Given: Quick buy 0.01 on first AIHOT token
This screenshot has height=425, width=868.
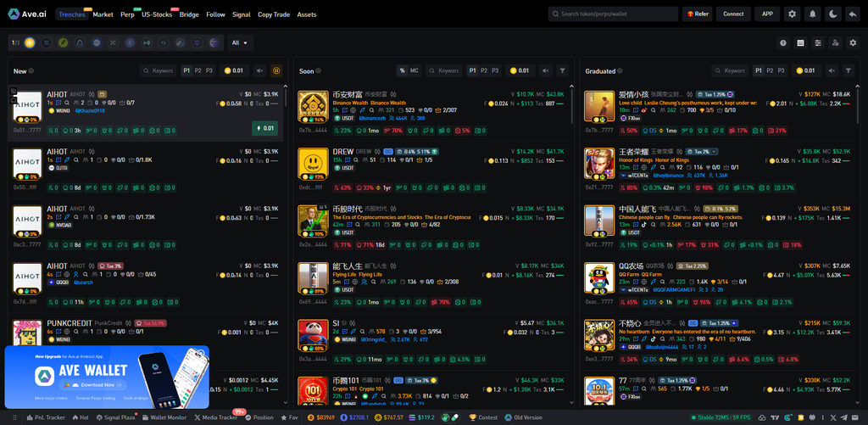Looking at the screenshot, I should (x=264, y=129).
